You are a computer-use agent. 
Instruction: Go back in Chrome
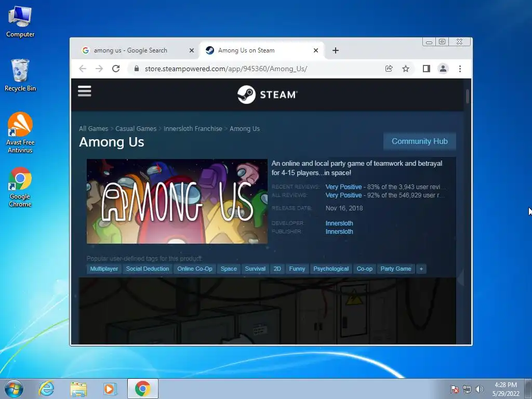coord(83,69)
